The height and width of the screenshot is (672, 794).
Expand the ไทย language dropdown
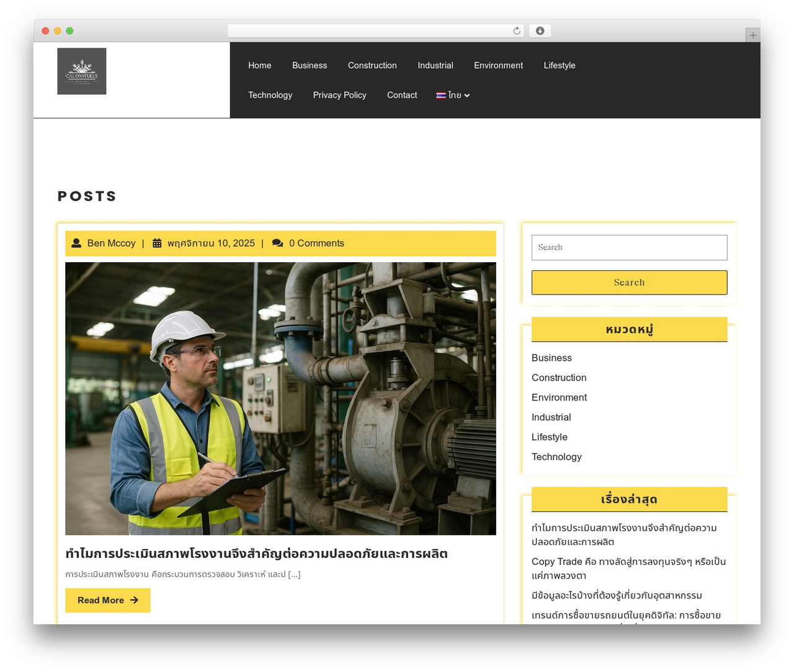(x=453, y=95)
